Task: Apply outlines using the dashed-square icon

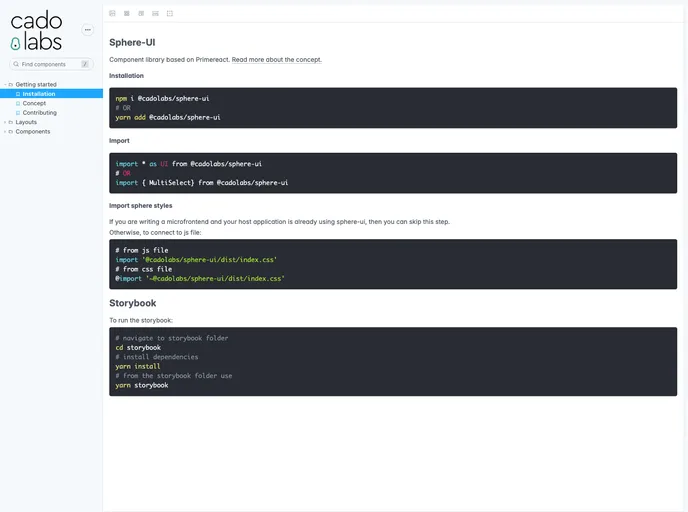Action: click(x=170, y=14)
